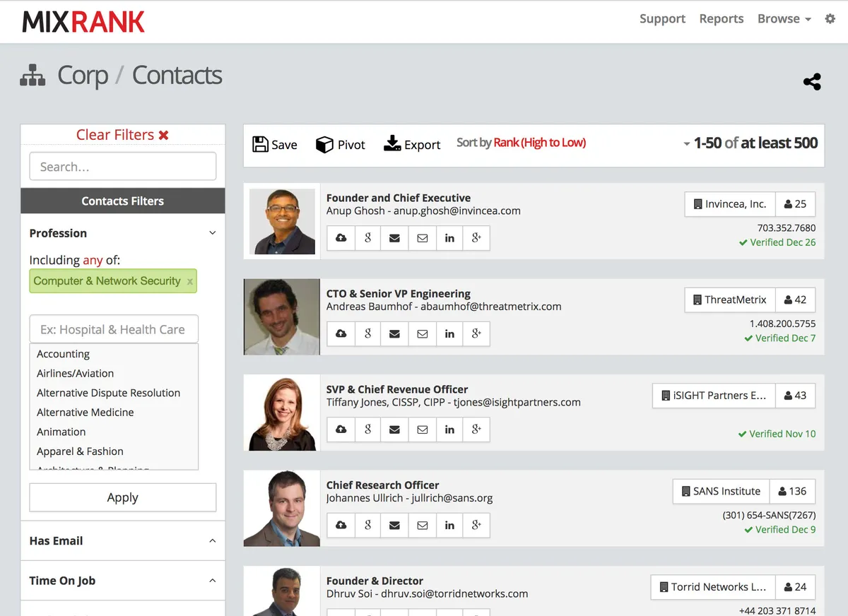Expand the Has Email filter section
The height and width of the screenshot is (616, 848).
coord(212,541)
